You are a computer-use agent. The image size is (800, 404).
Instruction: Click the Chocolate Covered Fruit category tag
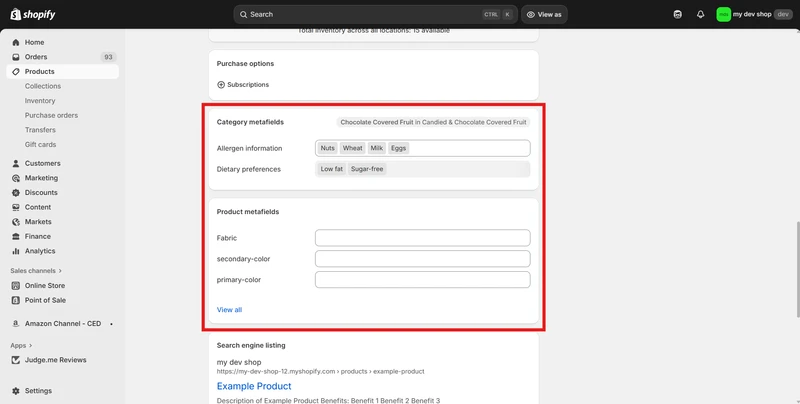tap(433, 122)
